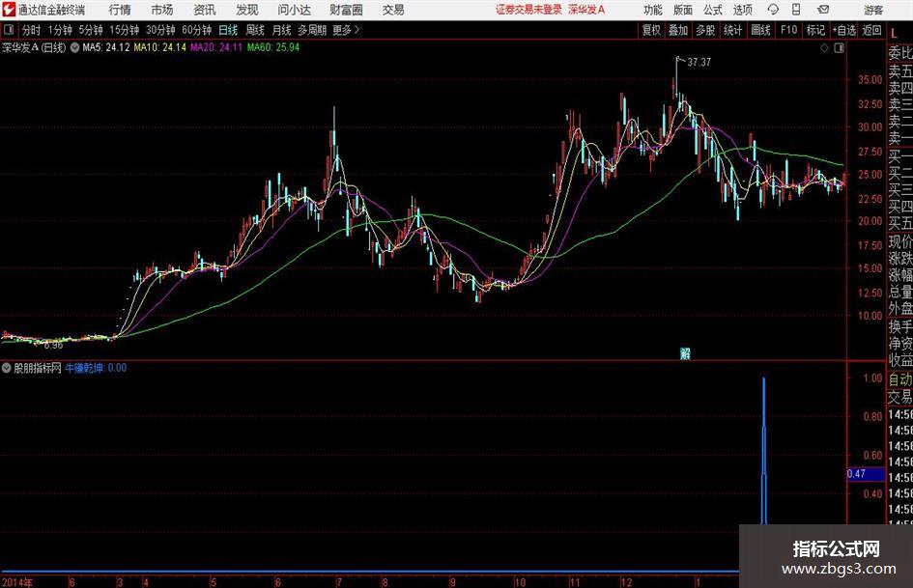Click 证券交易未登录 login status link
Screen dimensions: 913x588
pos(528,10)
